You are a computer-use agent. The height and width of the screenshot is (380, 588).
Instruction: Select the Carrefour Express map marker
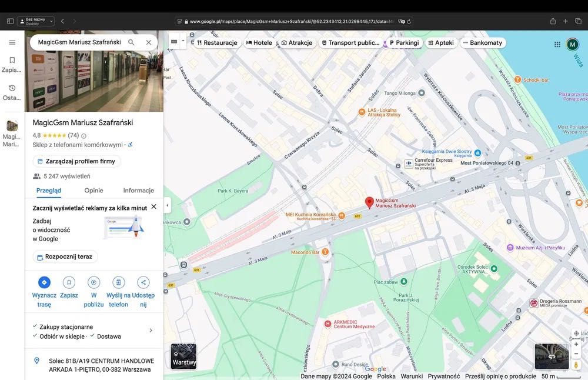click(x=409, y=164)
